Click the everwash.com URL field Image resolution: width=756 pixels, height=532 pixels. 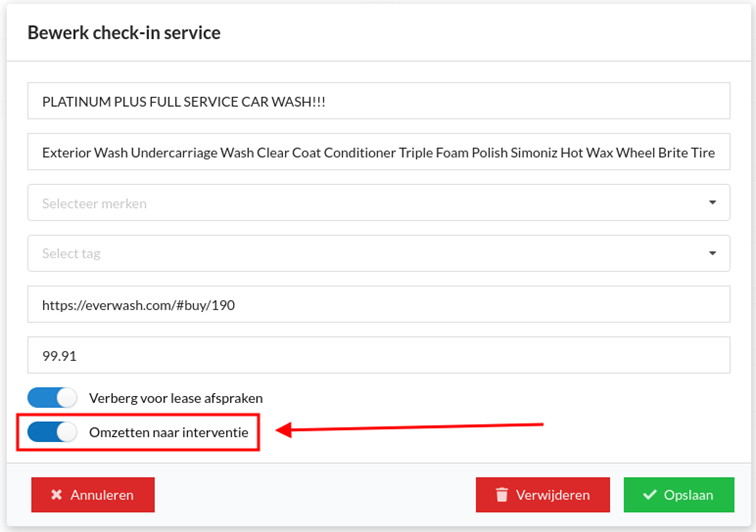(x=378, y=304)
